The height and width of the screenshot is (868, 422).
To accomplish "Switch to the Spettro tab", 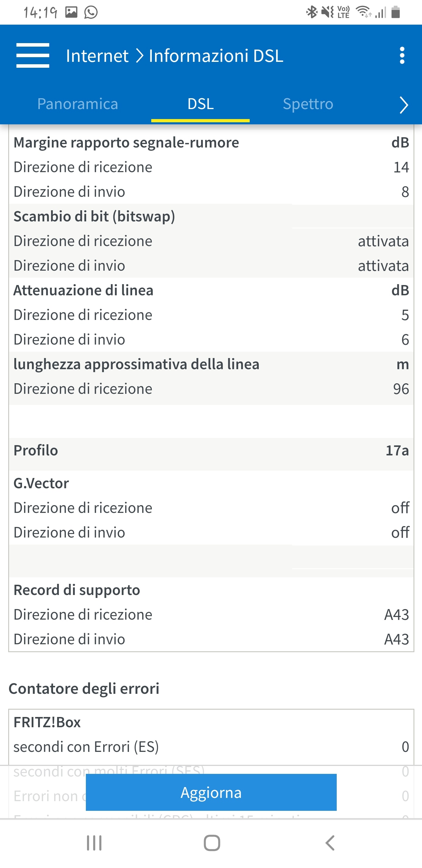I will (308, 104).
